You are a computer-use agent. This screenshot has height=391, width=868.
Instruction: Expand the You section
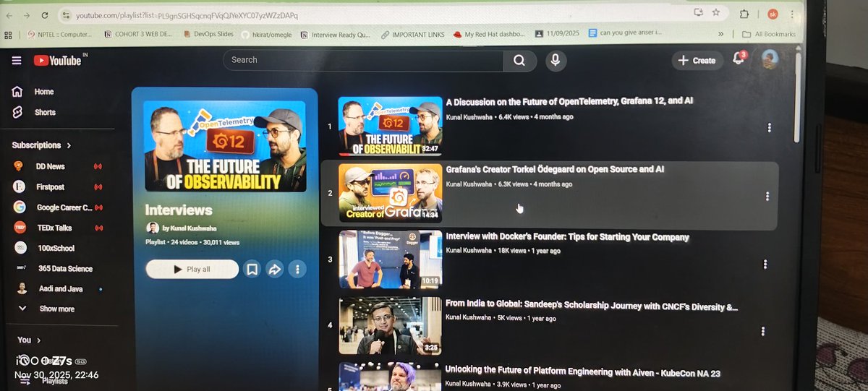29,340
